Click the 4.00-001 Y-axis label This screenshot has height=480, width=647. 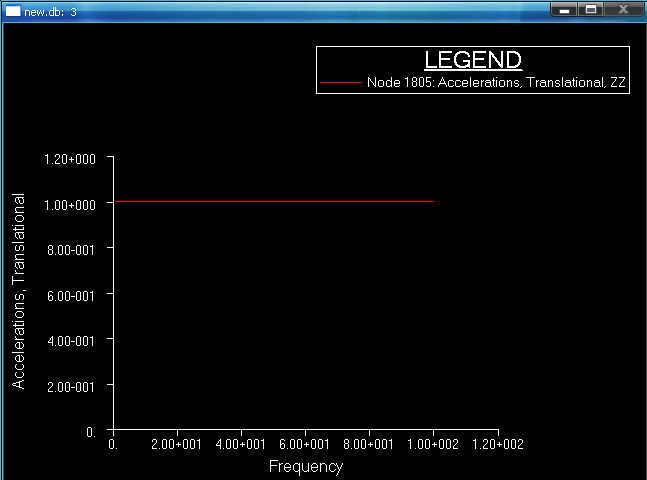pyautogui.click(x=71, y=341)
